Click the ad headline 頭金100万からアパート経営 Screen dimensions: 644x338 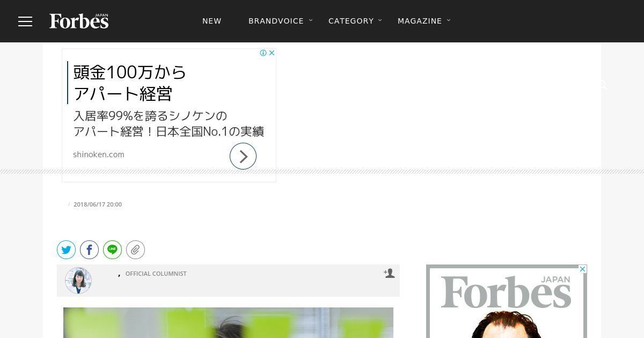point(130,83)
